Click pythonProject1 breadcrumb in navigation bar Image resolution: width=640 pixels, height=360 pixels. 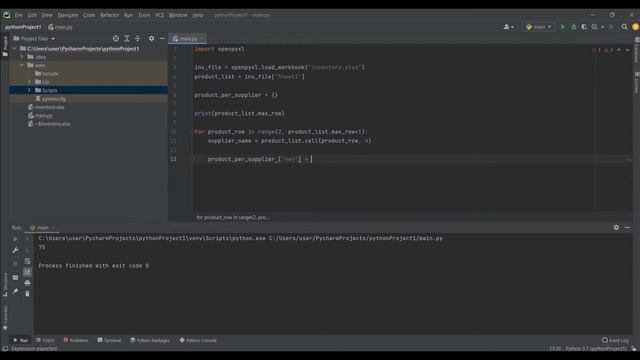coord(23,27)
